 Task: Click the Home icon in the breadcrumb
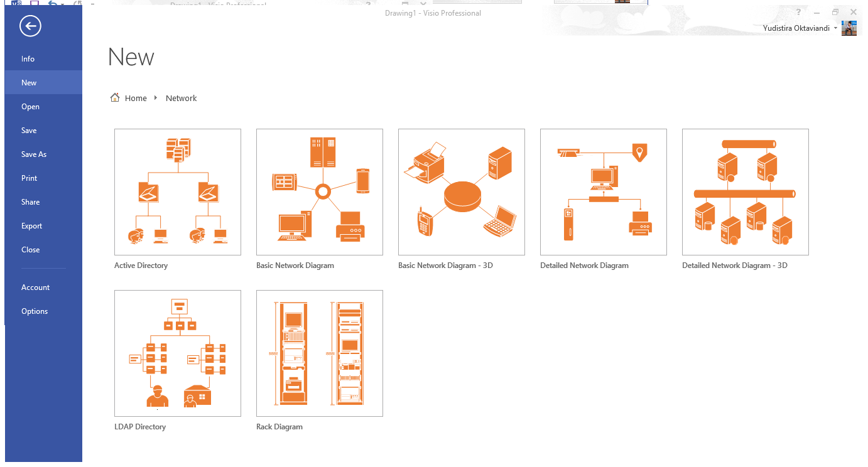coord(114,97)
